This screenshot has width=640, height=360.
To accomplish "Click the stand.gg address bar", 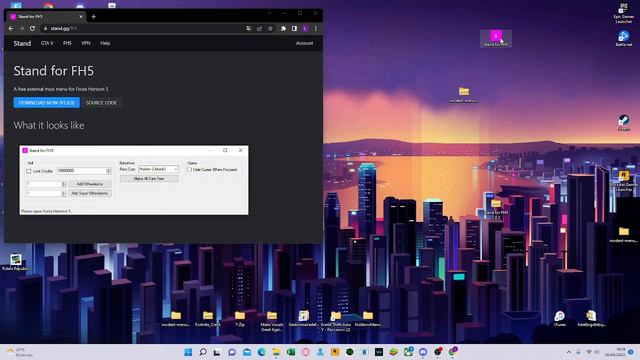I will tap(143, 29).
